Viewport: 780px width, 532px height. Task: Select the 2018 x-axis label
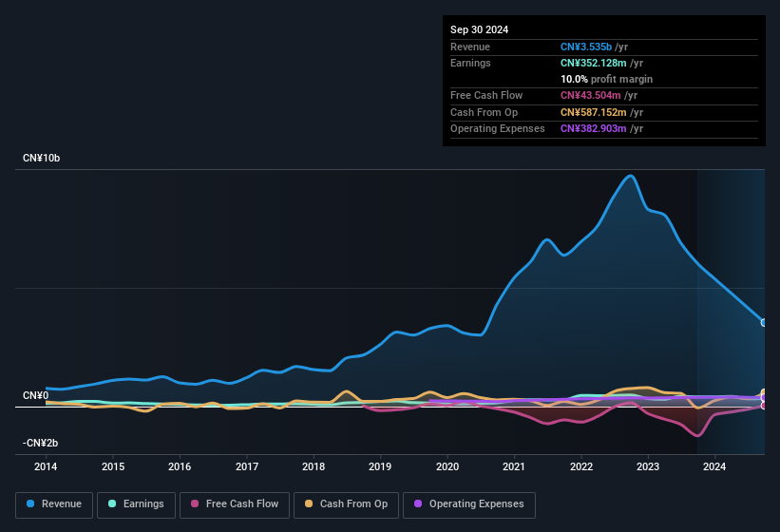click(314, 466)
